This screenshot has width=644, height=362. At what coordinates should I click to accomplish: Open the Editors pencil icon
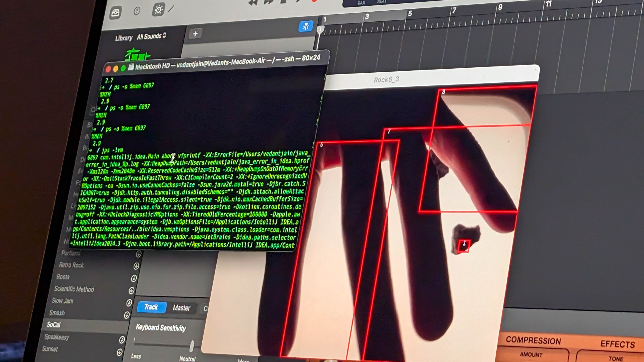click(x=171, y=9)
